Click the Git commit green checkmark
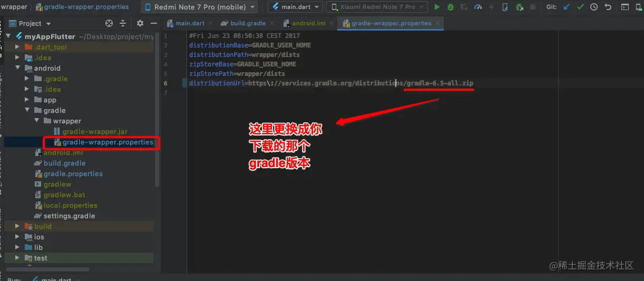 coord(580,7)
